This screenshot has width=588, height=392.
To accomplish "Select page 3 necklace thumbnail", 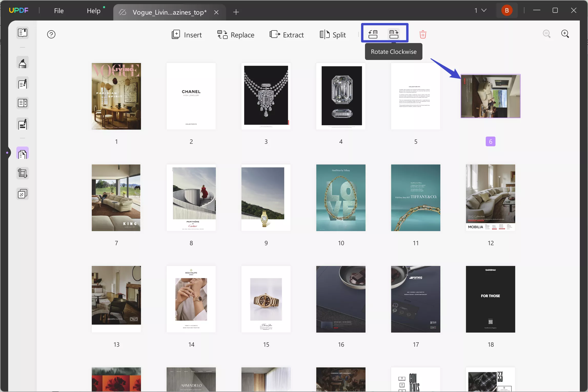I will [x=266, y=96].
